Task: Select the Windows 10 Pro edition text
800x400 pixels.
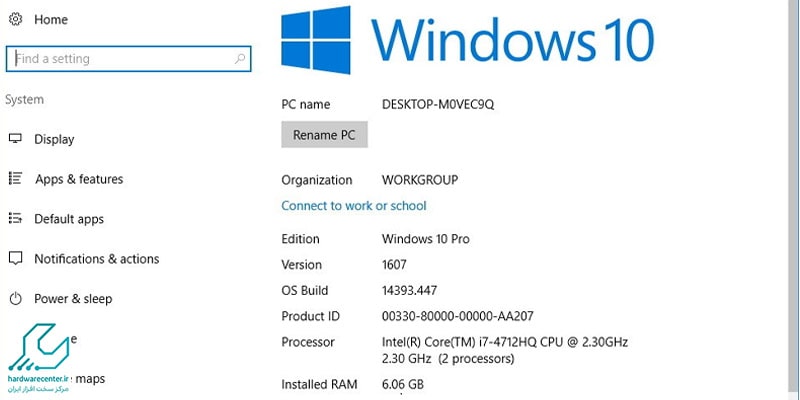Action: (x=426, y=239)
